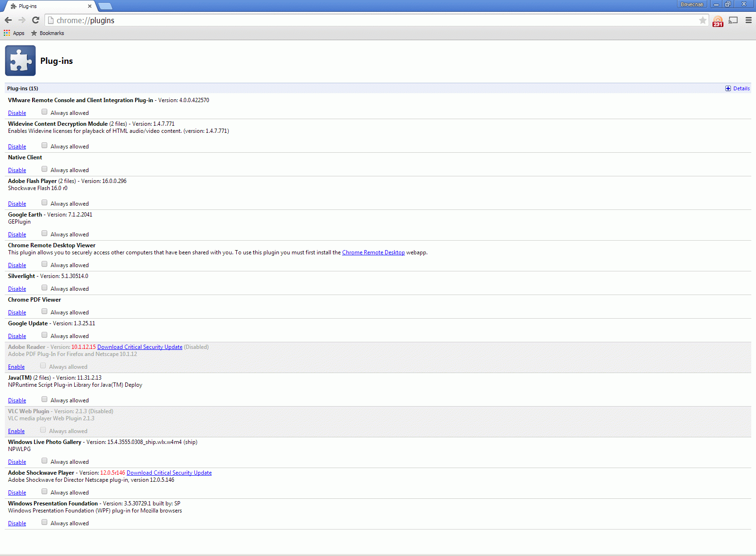Click the GEPlugin description text
The width and height of the screenshot is (756, 556).
(x=19, y=222)
